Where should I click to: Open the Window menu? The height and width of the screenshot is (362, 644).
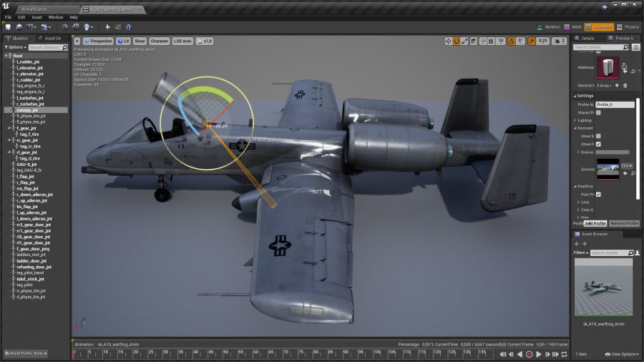(55, 17)
